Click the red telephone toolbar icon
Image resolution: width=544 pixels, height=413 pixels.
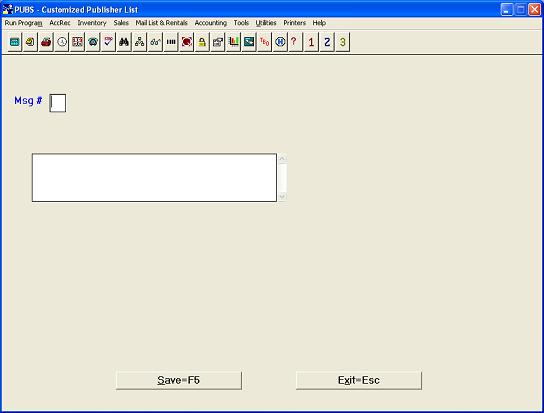tap(46, 42)
